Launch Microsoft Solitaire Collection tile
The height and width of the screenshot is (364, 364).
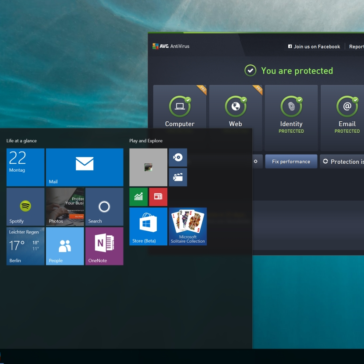(188, 226)
